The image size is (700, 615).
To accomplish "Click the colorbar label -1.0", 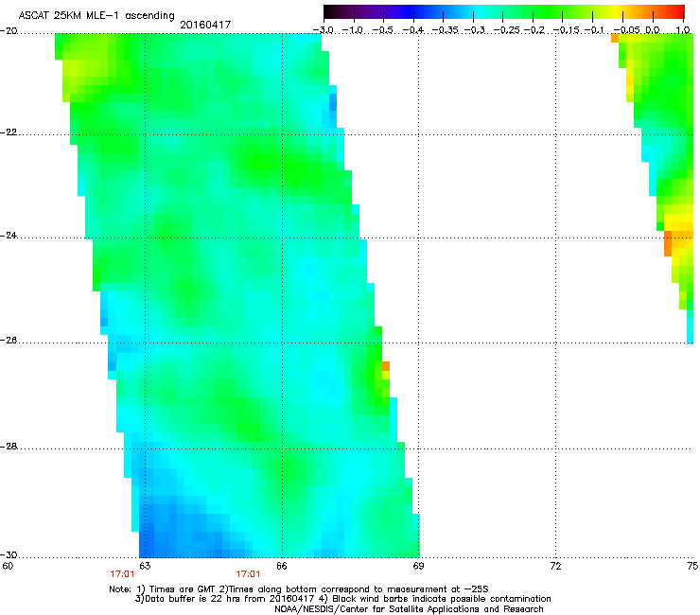I will 353,30.
